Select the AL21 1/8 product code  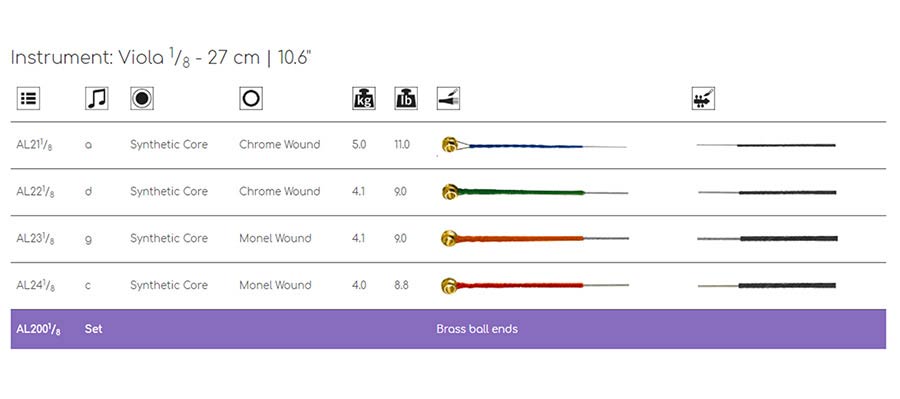(36, 145)
